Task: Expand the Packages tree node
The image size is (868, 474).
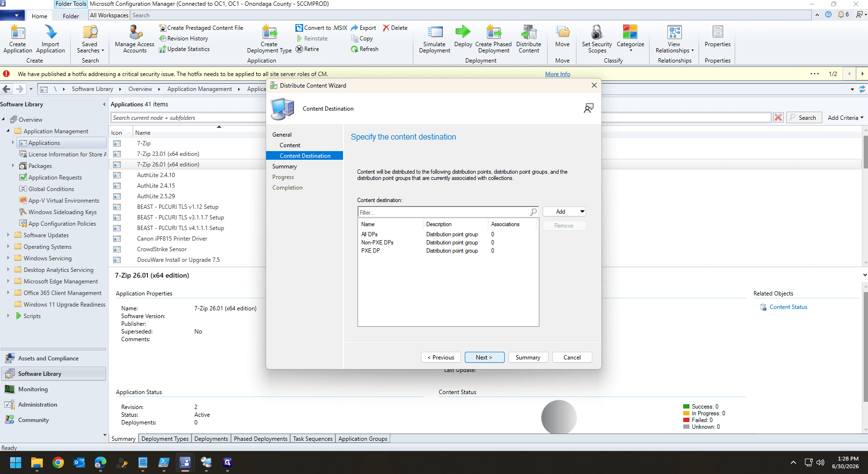Action: [13, 166]
